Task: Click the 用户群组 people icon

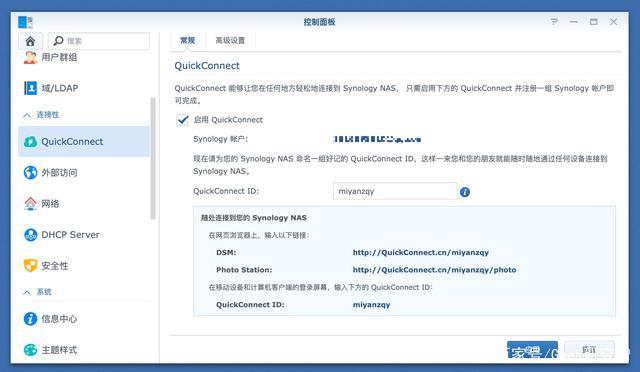Action: coord(30,57)
